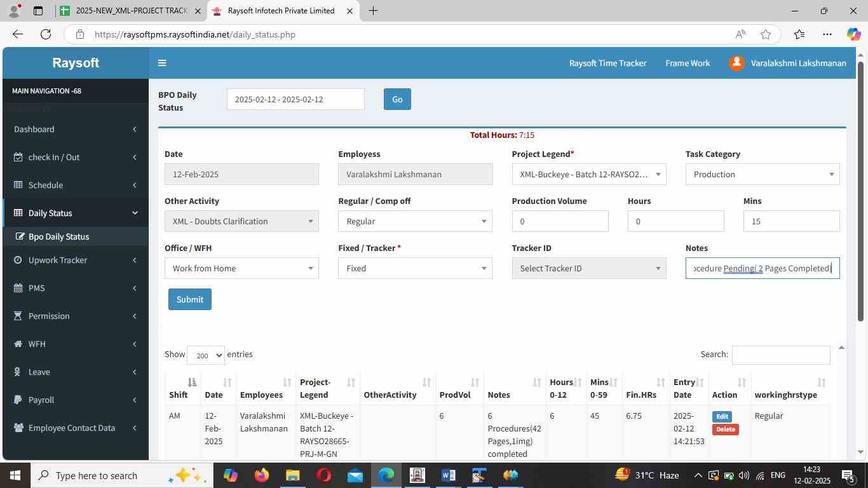The image size is (868, 488).
Task: Open Firefox from the taskbar
Action: [261, 475]
